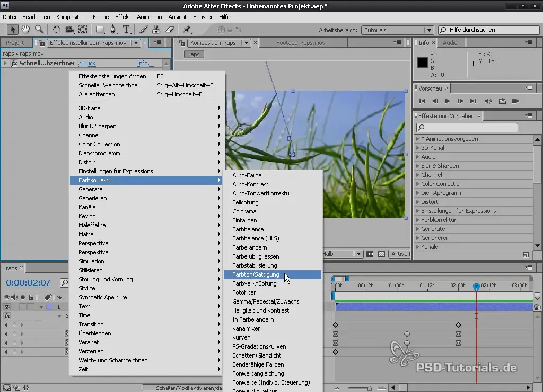543x392 pixels.
Task: Click the Zurück reset link
Action: point(86,63)
